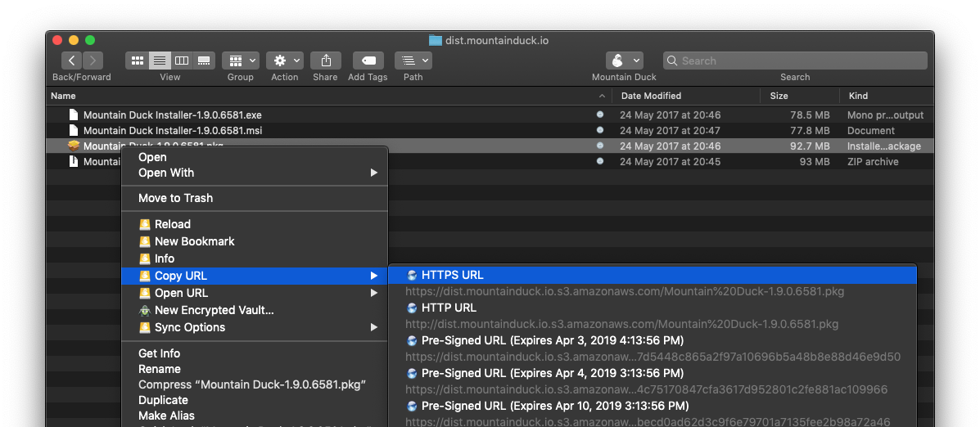The image size is (980, 427).
Task: Choose Info from the Mountain Duck section
Action: [255, 258]
